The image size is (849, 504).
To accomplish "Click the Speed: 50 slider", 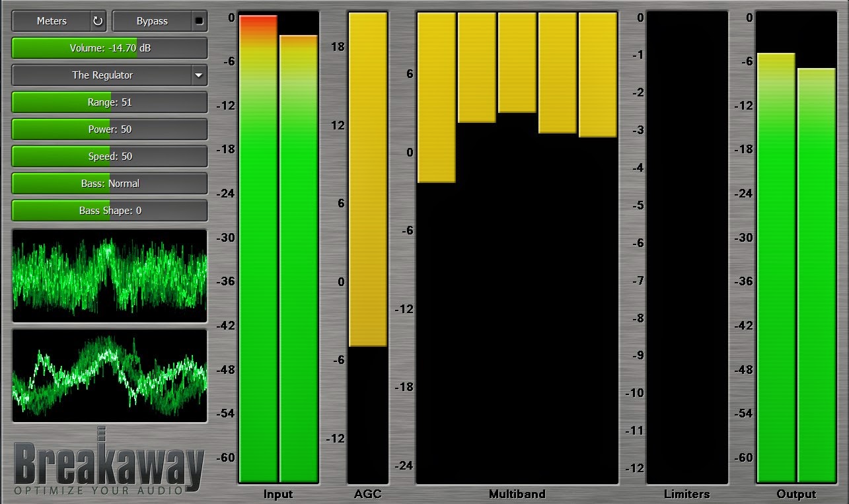I will tap(110, 157).
